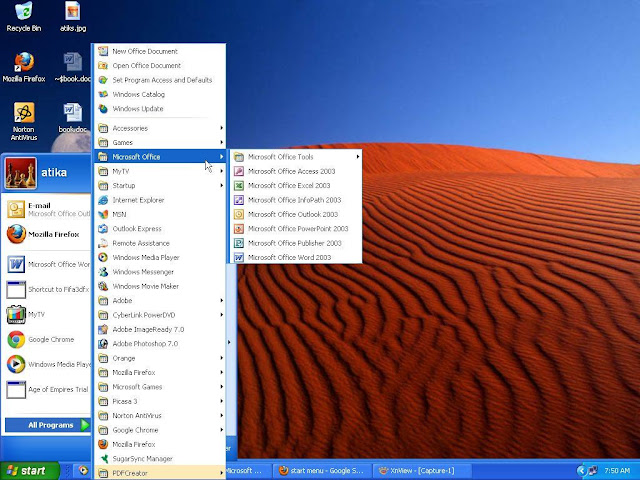Launch Microsoft Office Access 2003
This screenshot has height=480, width=640.
[x=296, y=171]
